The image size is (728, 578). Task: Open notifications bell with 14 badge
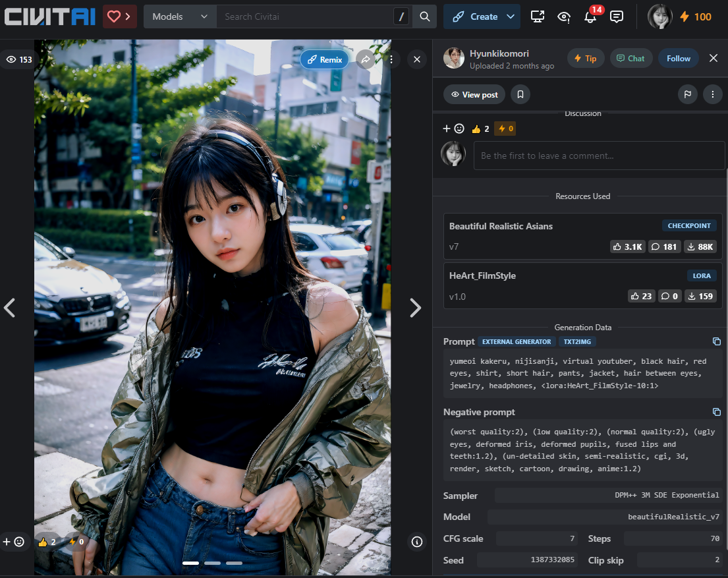click(x=590, y=16)
